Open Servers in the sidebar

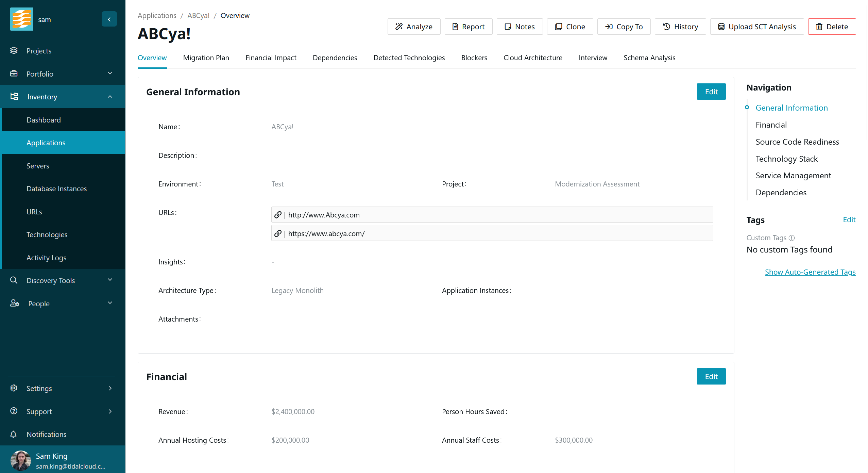pos(64,166)
